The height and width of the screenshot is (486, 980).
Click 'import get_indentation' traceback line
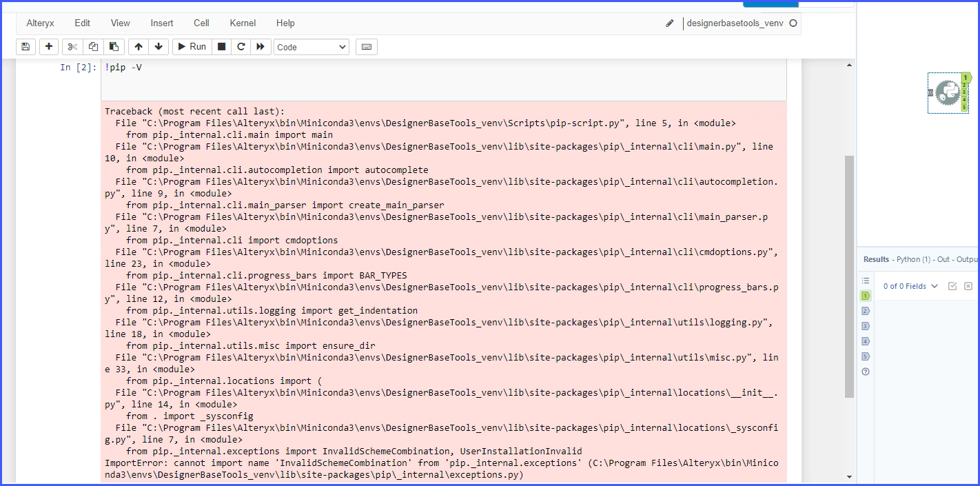(x=272, y=310)
